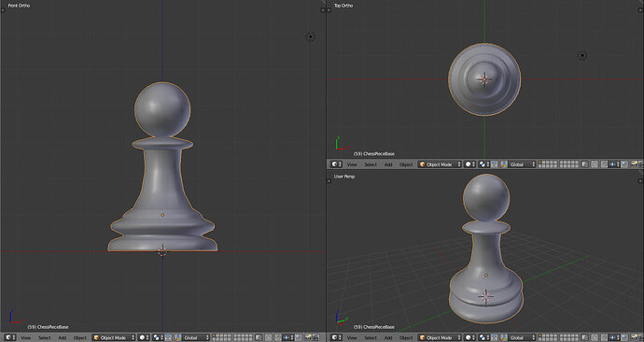Open Object menu in Front Ortho header
The width and height of the screenshot is (644, 342).
point(79,337)
